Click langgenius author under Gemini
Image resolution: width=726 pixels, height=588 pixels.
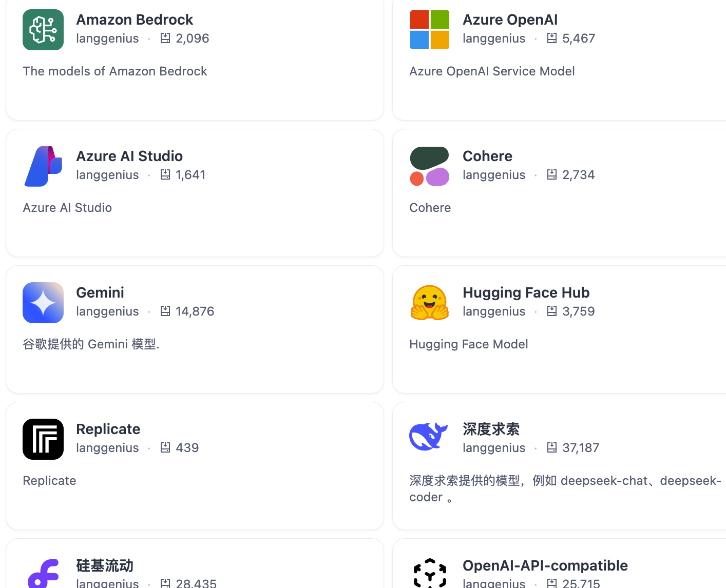coord(107,311)
